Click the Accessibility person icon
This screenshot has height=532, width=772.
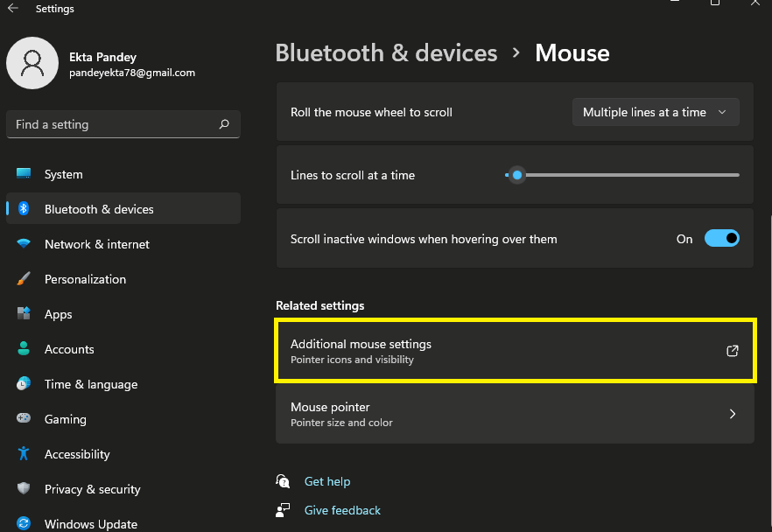pyautogui.click(x=24, y=454)
